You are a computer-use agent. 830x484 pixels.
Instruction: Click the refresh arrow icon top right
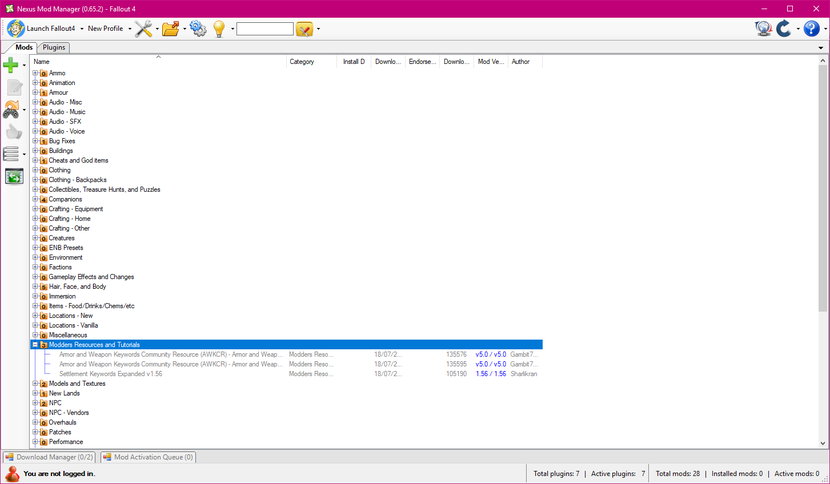[x=784, y=29]
